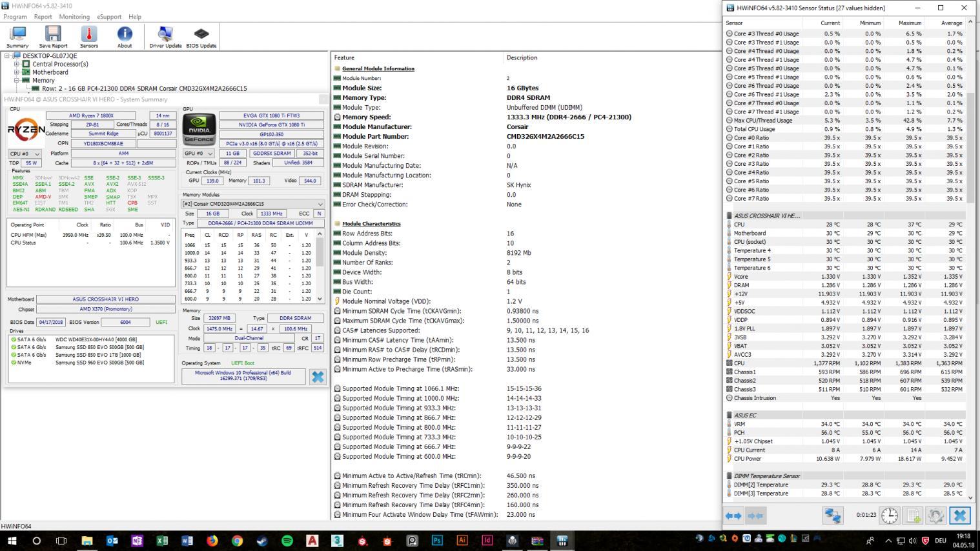Open the CPU #0 dropdown
The width and height of the screenshot is (980, 551).
tap(25, 154)
